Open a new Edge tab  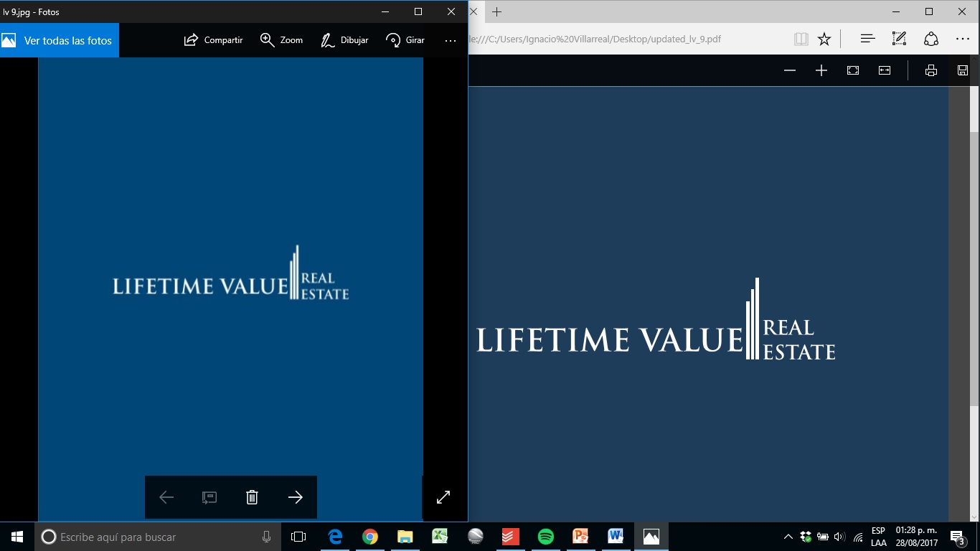point(496,11)
